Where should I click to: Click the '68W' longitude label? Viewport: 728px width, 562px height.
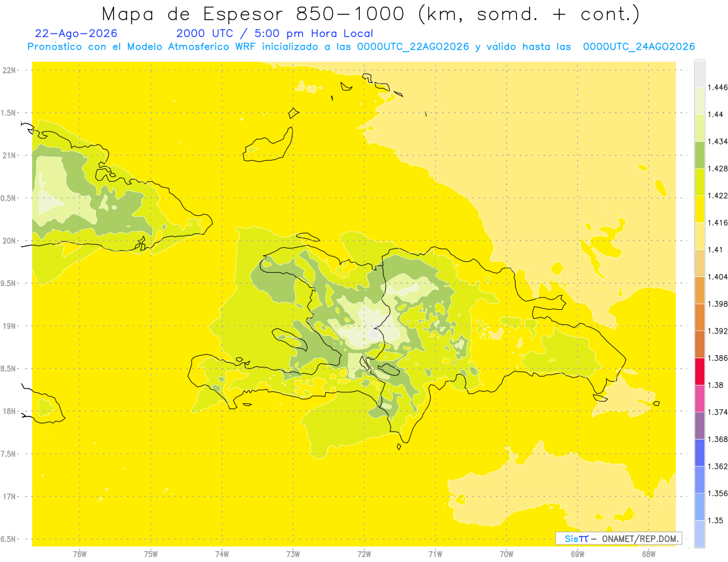point(649,554)
